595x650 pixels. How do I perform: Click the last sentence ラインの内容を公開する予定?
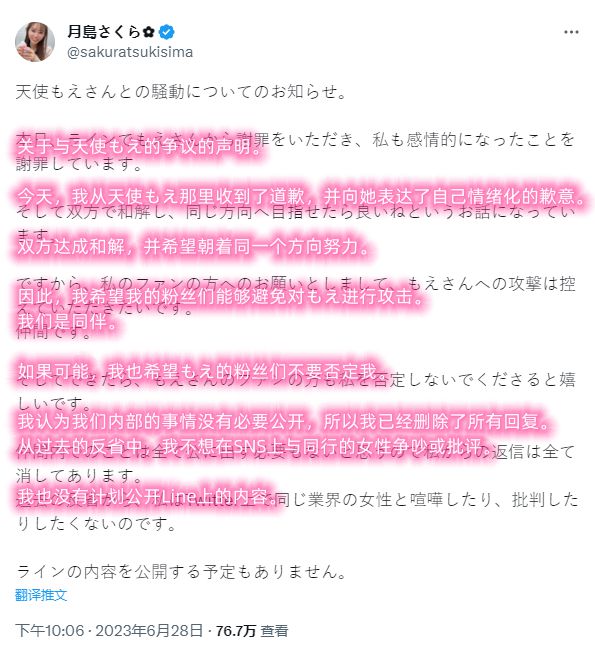click(181, 572)
